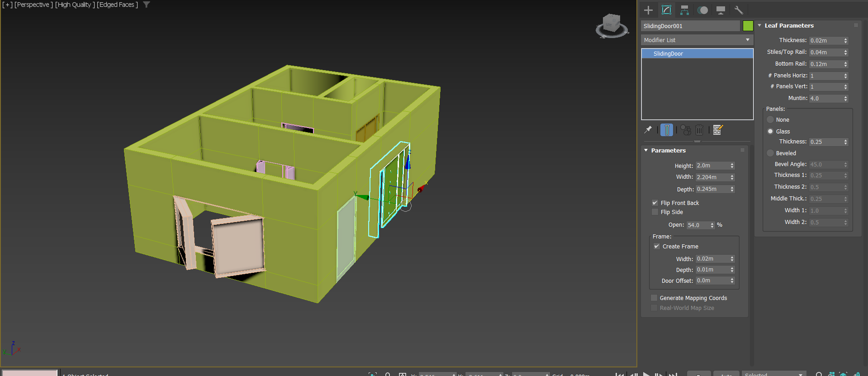The height and width of the screenshot is (376, 868).
Task: Click the object color swatch
Action: click(748, 26)
